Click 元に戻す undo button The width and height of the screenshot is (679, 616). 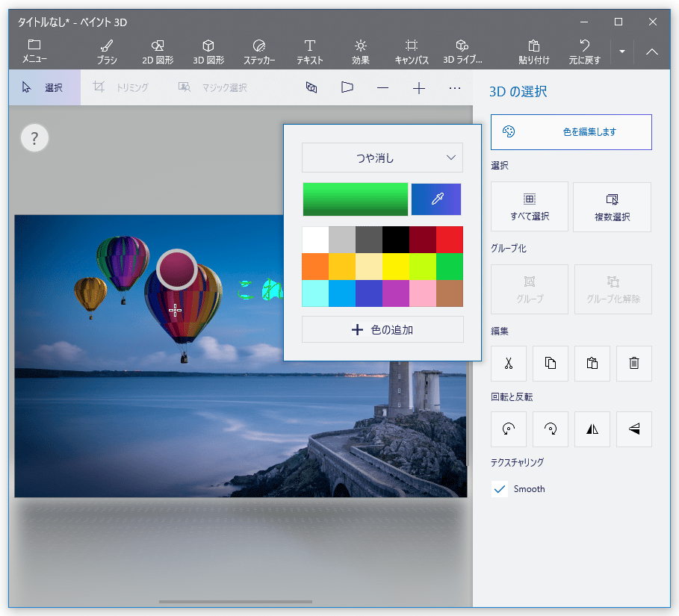tap(585, 52)
